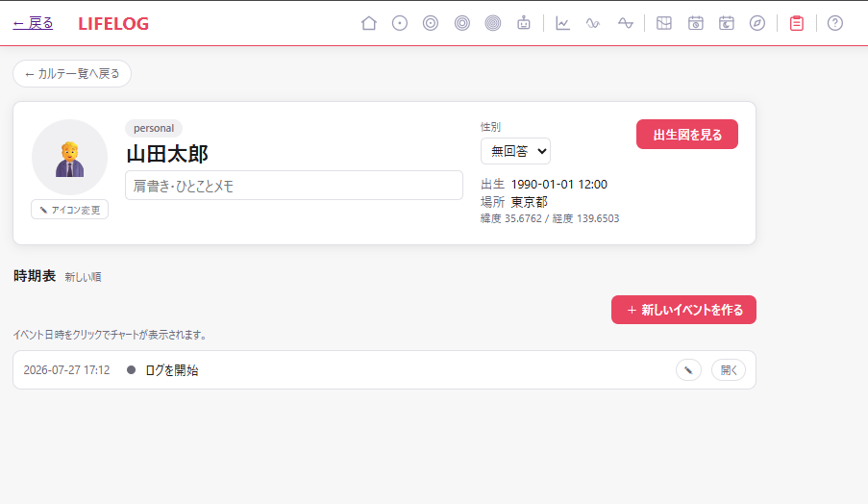This screenshot has height=504, width=868.
Task: Select the double sine wave icon
Action: pos(593,23)
